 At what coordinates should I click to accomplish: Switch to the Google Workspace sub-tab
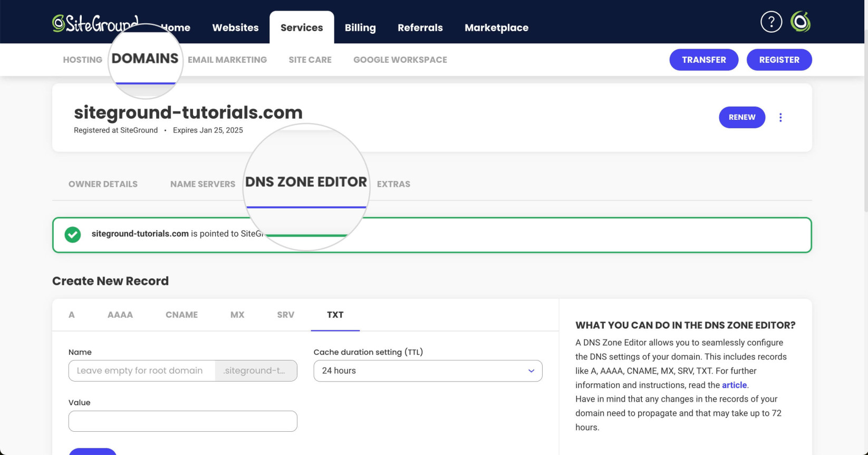point(400,60)
